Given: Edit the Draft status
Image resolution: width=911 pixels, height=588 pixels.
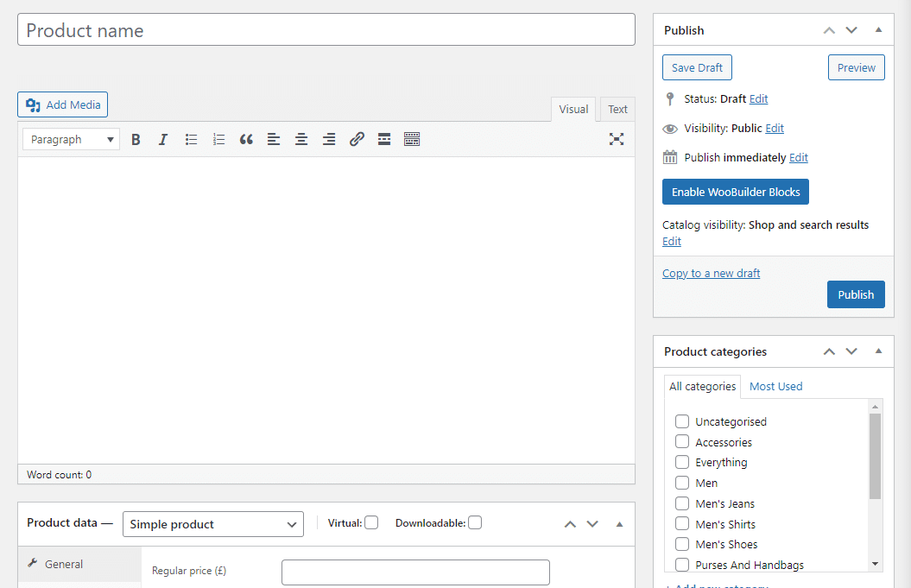Looking at the screenshot, I should point(758,98).
